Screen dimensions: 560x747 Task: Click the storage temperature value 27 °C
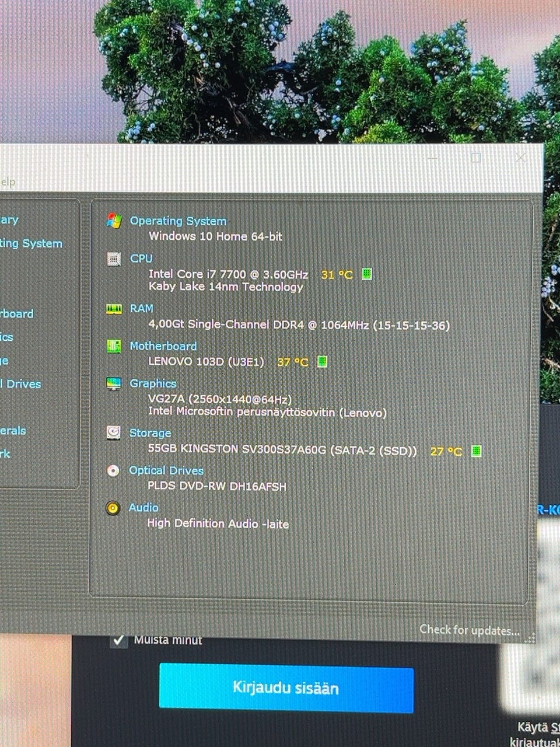pos(446,451)
